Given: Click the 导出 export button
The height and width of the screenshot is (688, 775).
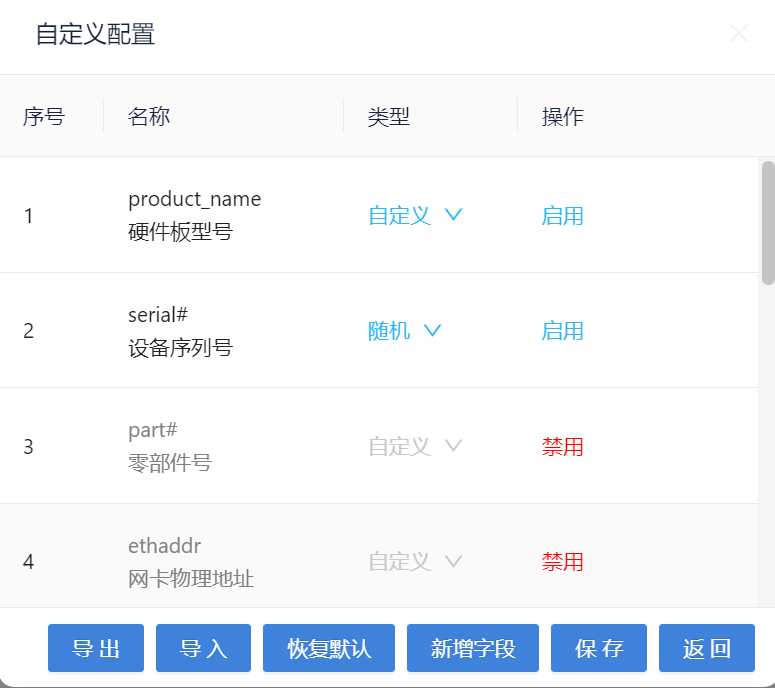Looking at the screenshot, I should click(x=96, y=648).
